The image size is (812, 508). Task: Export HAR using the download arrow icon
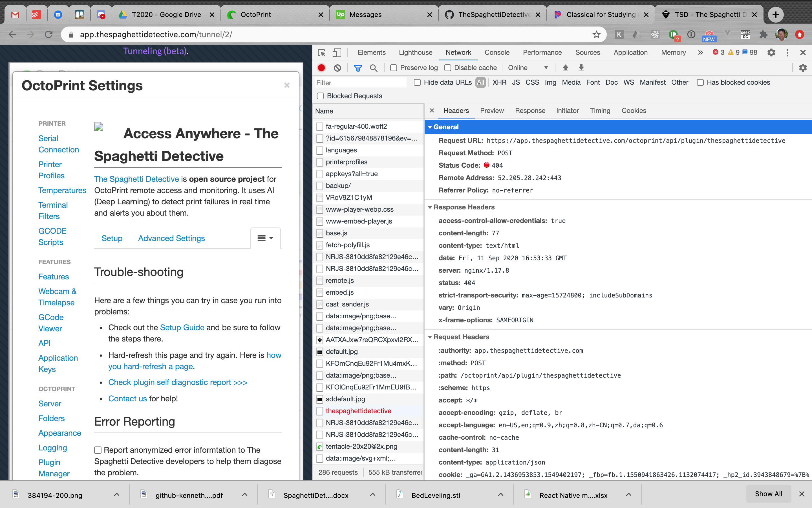[x=581, y=68]
